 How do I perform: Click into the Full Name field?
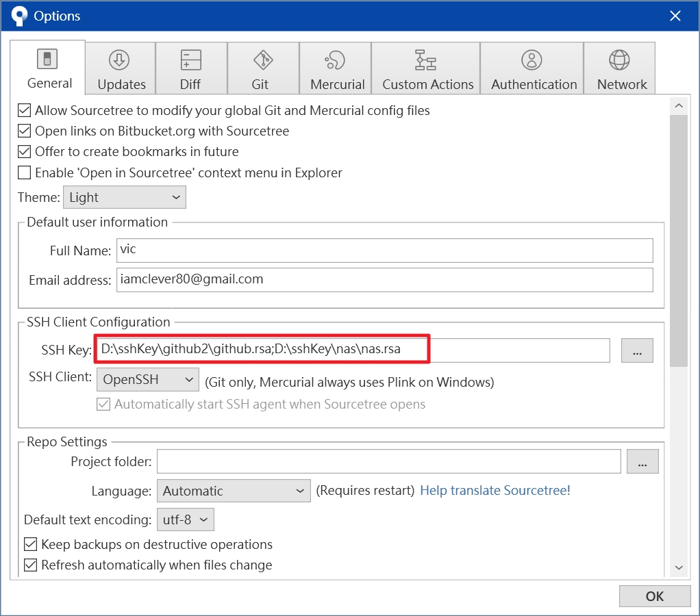point(385,251)
